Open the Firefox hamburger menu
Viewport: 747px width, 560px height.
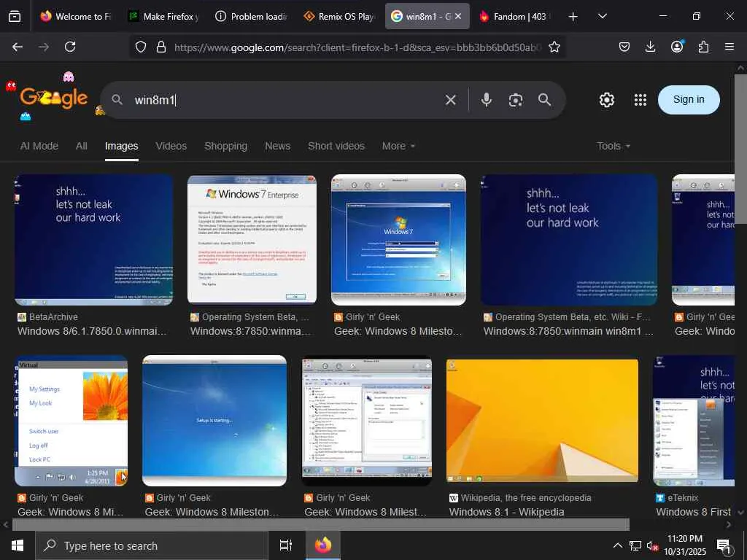[x=729, y=47]
